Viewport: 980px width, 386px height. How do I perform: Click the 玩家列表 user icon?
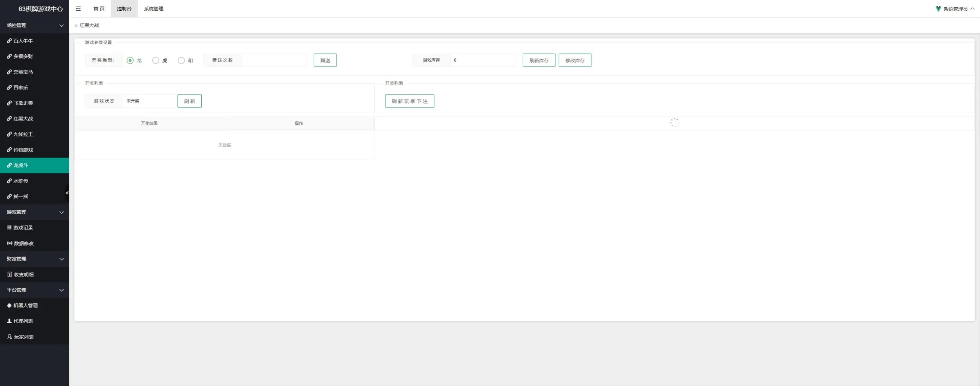(x=10, y=337)
